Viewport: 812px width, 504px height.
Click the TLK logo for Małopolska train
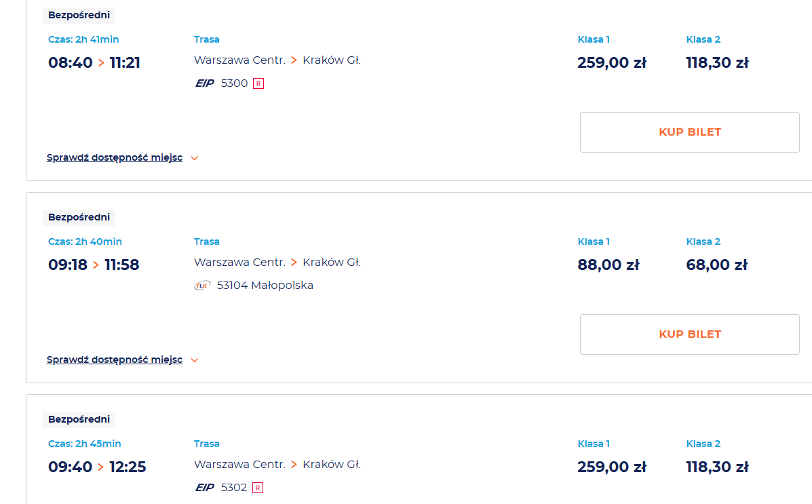(202, 286)
